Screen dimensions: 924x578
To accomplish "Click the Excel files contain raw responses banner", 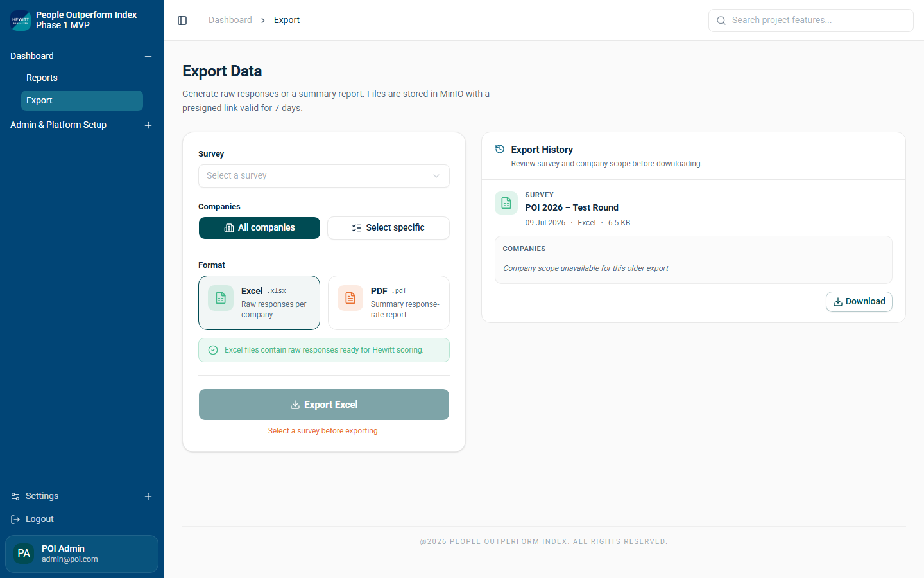I will pos(324,350).
